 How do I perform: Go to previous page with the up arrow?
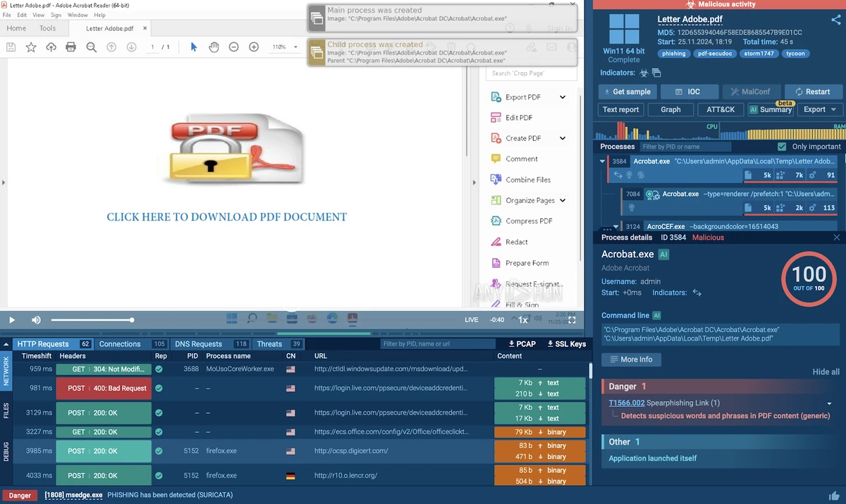pos(111,47)
